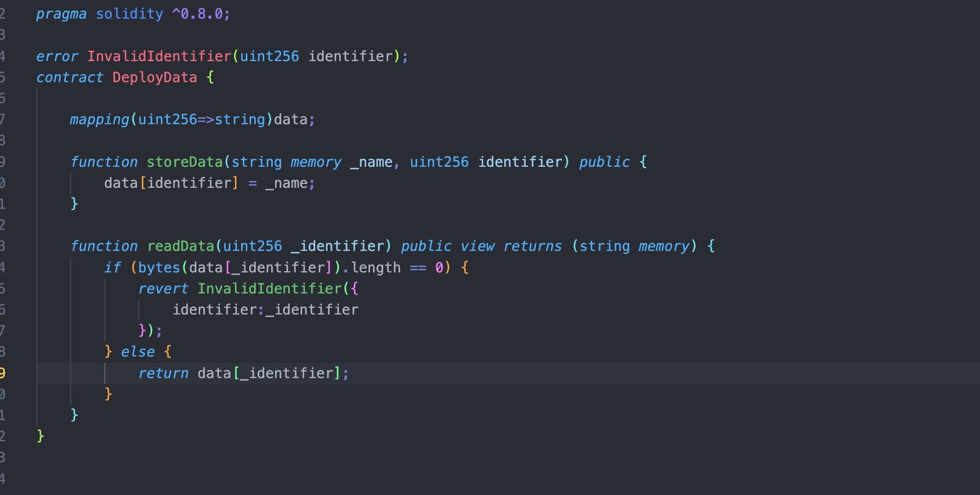Click the '^0.8.0' version number
Viewport: 980px width, 495px height.
tap(197, 14)
